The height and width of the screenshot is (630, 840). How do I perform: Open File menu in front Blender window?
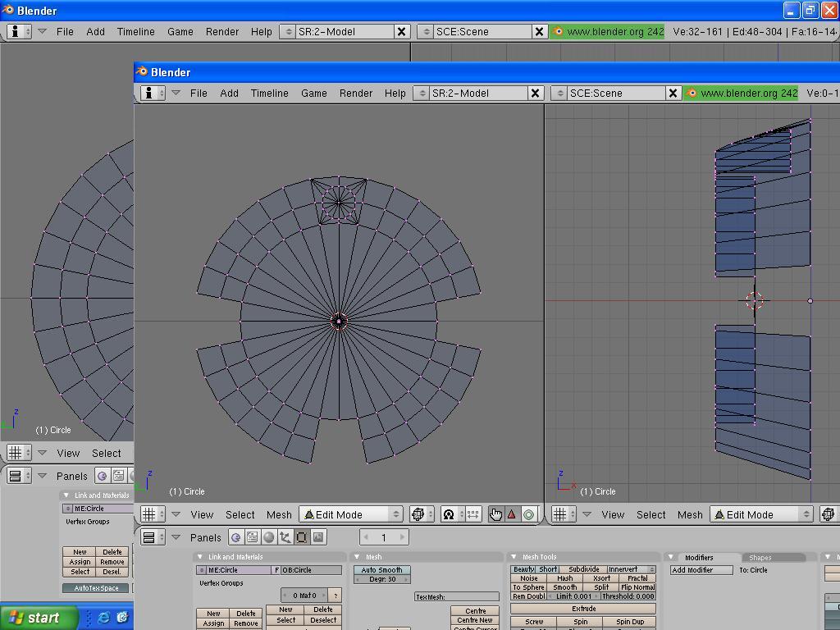click(199, 94)
